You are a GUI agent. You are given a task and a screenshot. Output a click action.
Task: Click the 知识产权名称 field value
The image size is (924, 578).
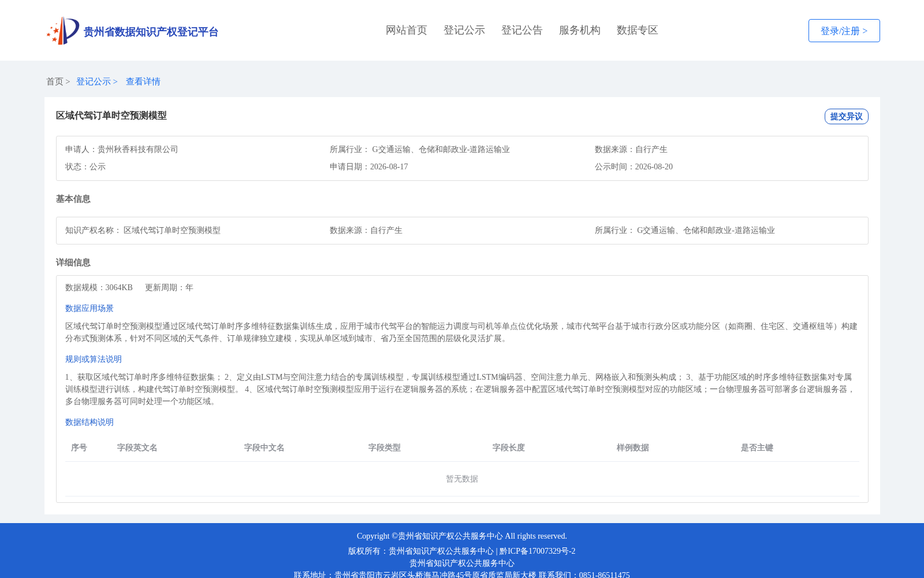(x=172, y=230)
